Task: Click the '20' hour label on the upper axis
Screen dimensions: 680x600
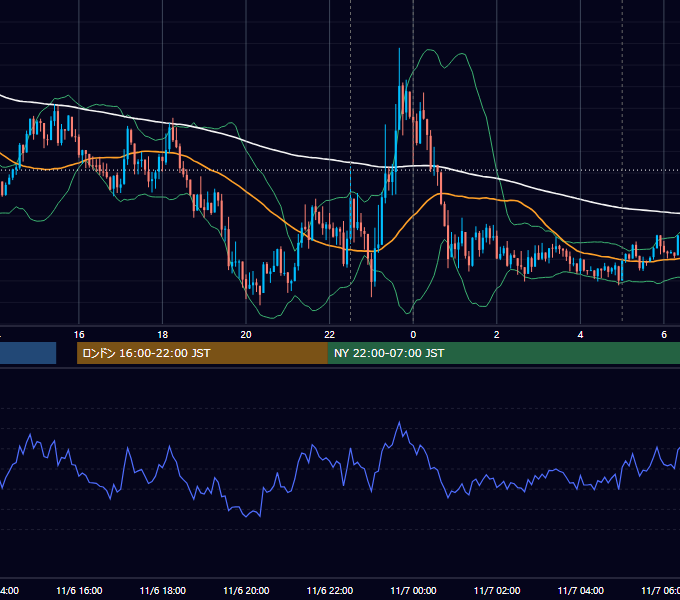Action: [246, 335]
